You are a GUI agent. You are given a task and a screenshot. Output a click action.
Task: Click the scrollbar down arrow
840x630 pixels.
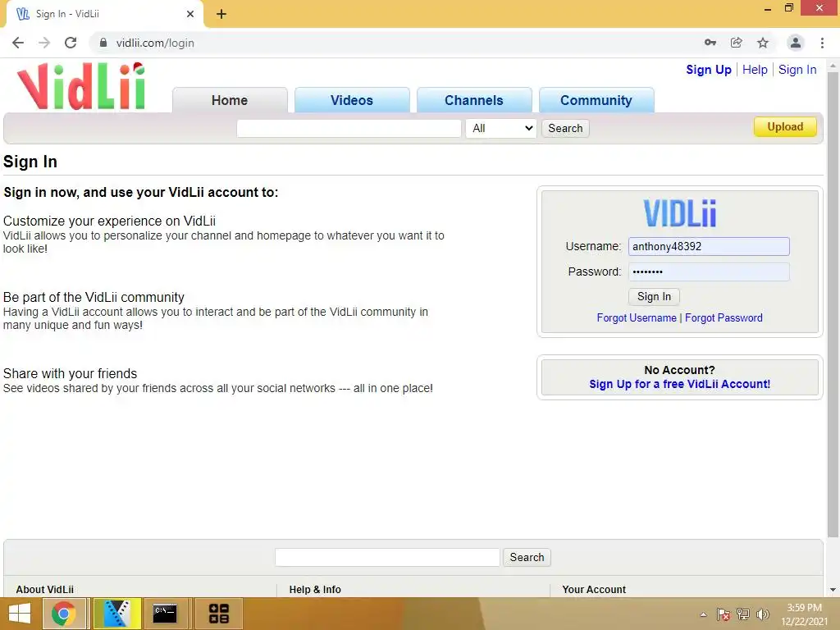click(833, 590)
